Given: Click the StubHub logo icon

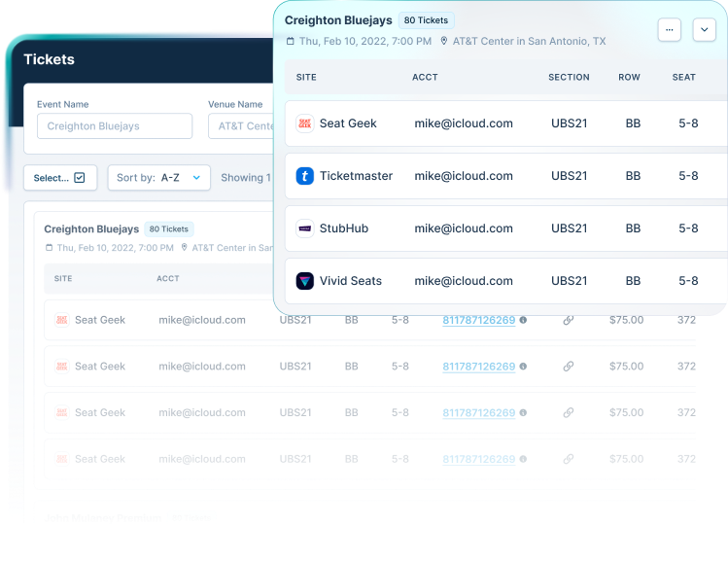Looking at the screenshot, I should click(305, 228).
